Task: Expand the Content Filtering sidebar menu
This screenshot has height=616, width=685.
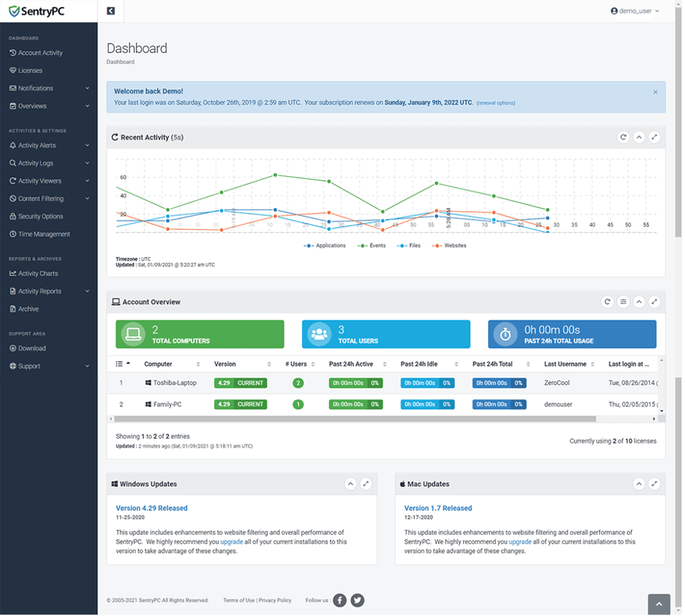Action: [x=42, y=198]
